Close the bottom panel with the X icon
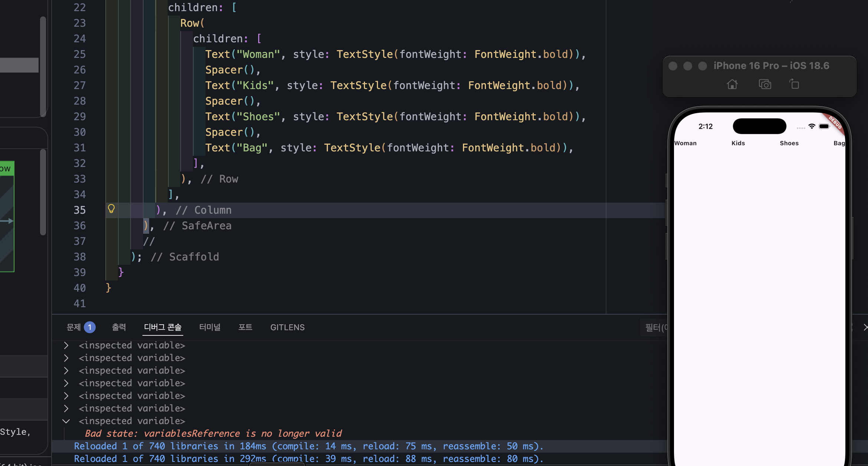This screenshot has width=868, height=466. (865, 327)
